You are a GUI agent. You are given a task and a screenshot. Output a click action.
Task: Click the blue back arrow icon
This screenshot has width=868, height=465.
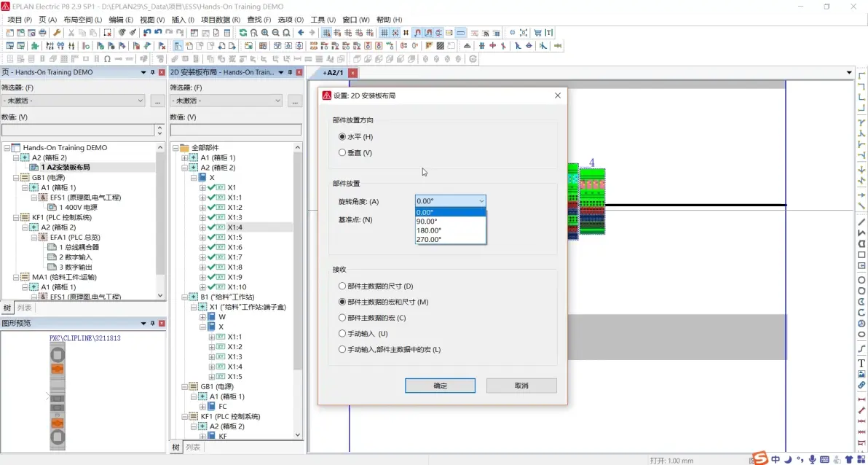click(301, 33)
